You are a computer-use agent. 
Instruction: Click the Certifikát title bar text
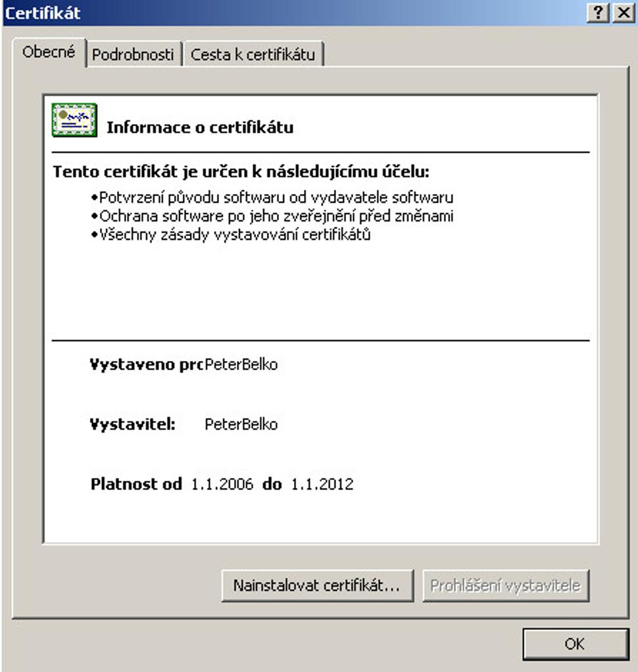[x=43, y=13]
